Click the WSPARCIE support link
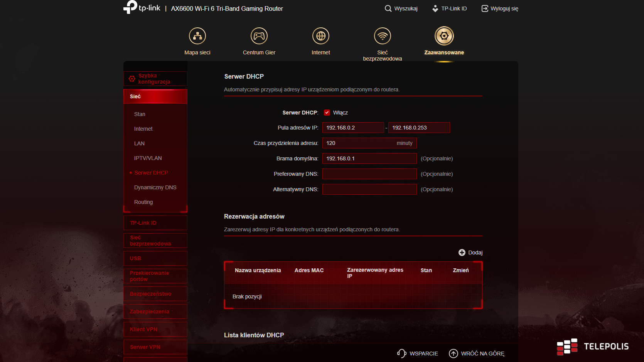The height and width of the screenshot is (362, 644). [418, 354]
